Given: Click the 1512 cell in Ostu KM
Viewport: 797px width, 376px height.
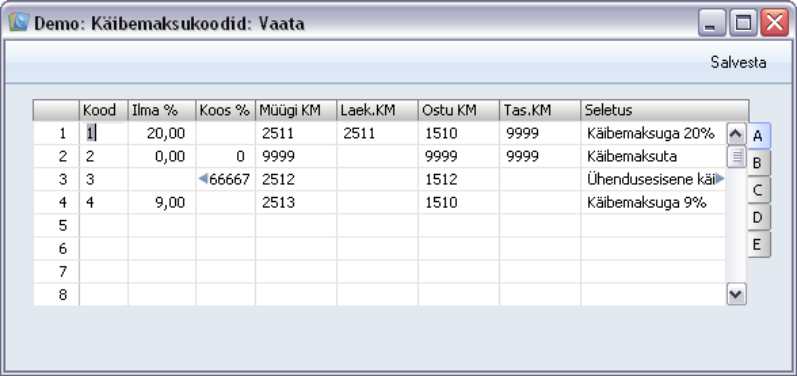Looking at the screenshot, I should 459,179.
